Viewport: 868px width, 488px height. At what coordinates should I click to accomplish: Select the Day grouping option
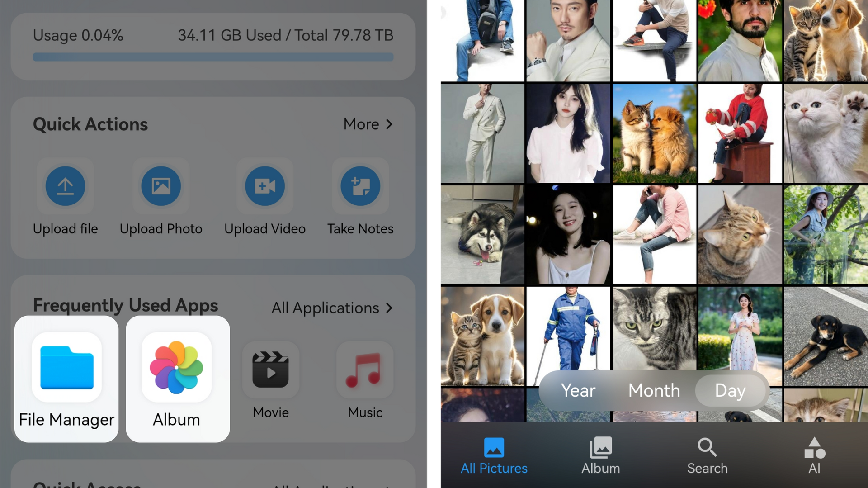pos(730,390)
